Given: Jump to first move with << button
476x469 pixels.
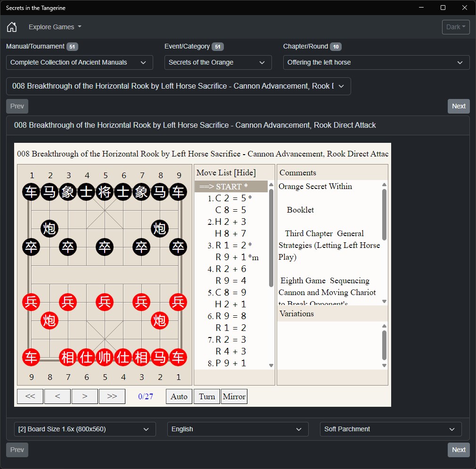Looking at the screenshot, I should coord(30,396).
